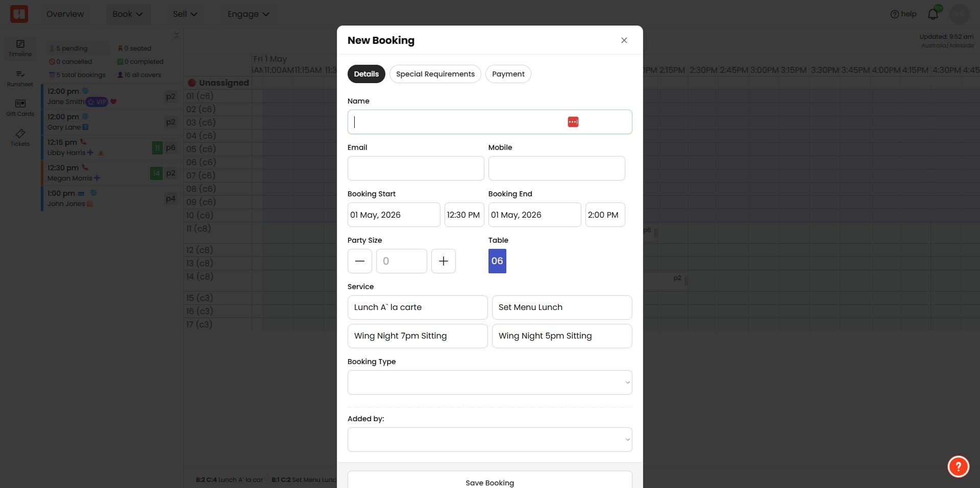Open the Booking Type dropdown
This screenshot has height=488, width=980.
490,382
